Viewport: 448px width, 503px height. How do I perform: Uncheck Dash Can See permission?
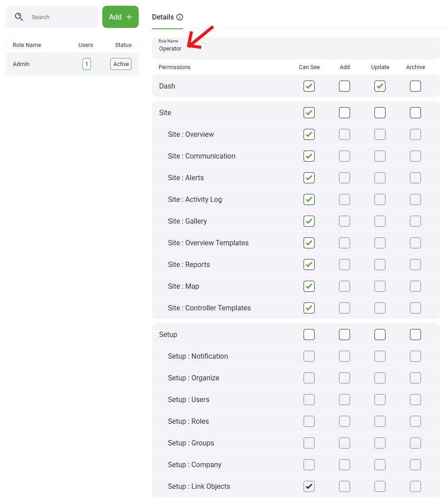click(309, 86)
